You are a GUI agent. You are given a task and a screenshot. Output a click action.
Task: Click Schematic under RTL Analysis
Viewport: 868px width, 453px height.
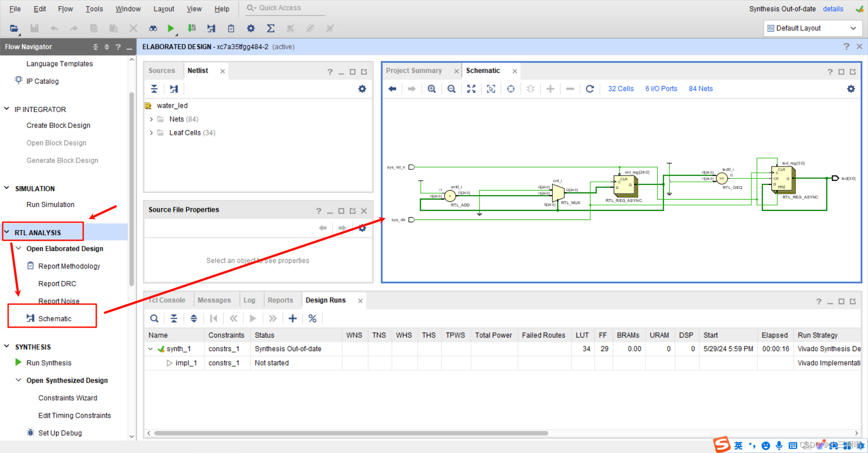click(55, 319)
